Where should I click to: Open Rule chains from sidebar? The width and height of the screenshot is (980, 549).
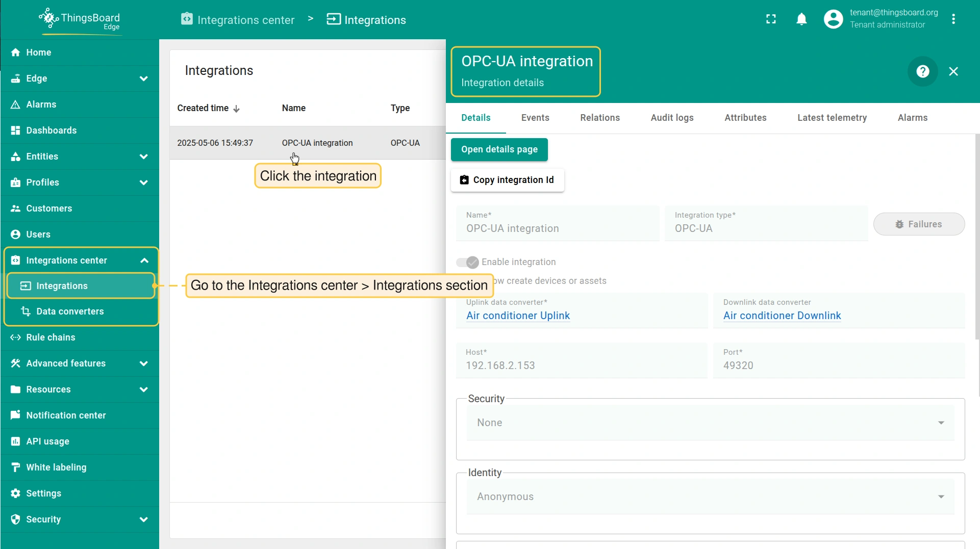point(51,337)
